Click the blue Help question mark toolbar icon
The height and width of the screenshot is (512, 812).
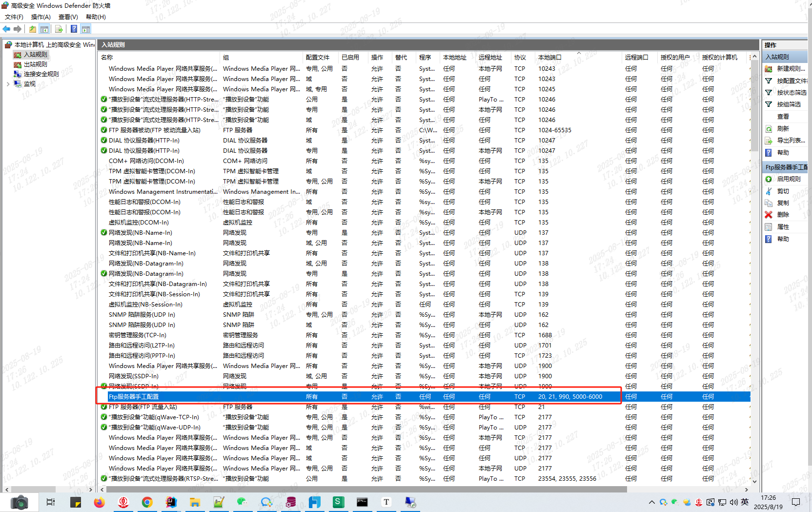click(74, 29)
